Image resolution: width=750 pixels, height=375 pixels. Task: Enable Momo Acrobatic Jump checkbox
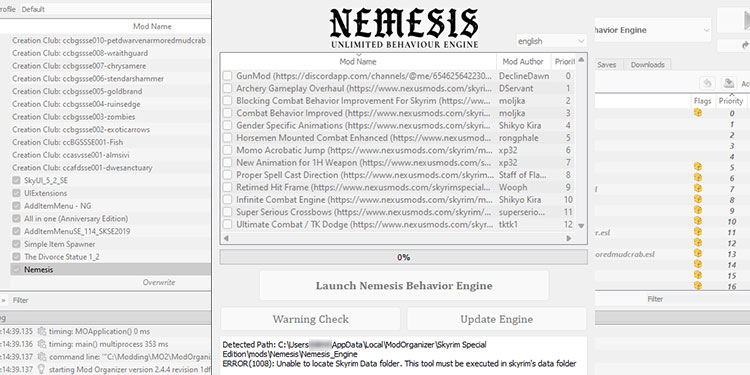[227, 150]
